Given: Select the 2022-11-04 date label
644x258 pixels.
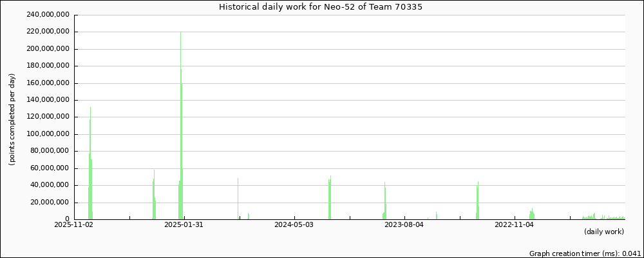Looking at the screenshot, I should [514, 225].
